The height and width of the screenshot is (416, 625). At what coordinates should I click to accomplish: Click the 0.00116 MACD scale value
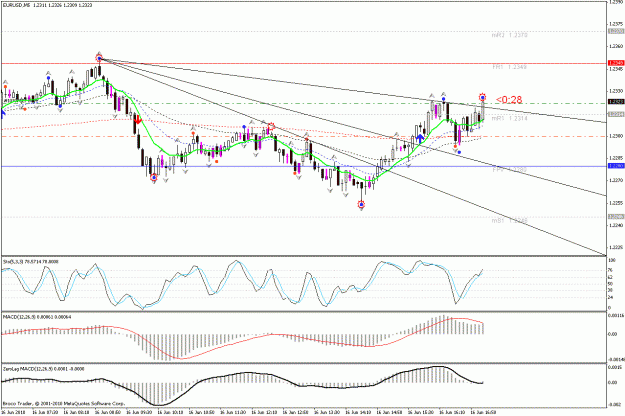pos(616,316)
